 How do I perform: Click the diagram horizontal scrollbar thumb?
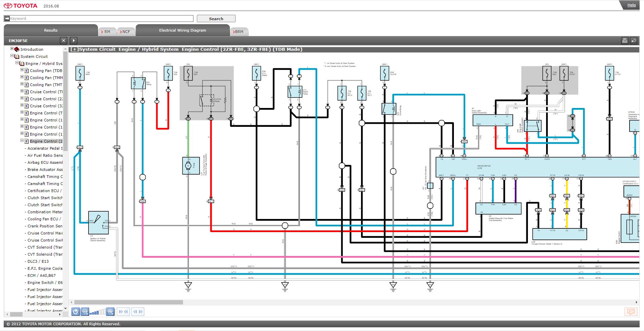[129, 302]
